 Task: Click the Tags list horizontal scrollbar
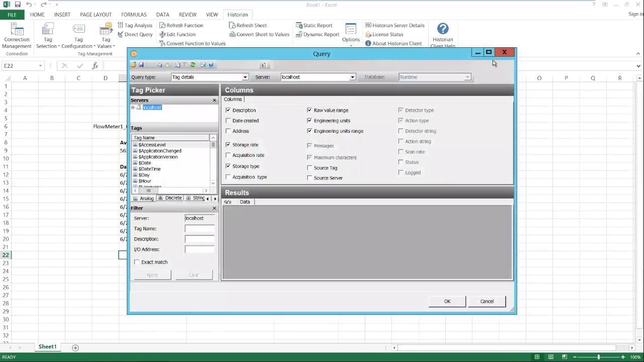171,191
